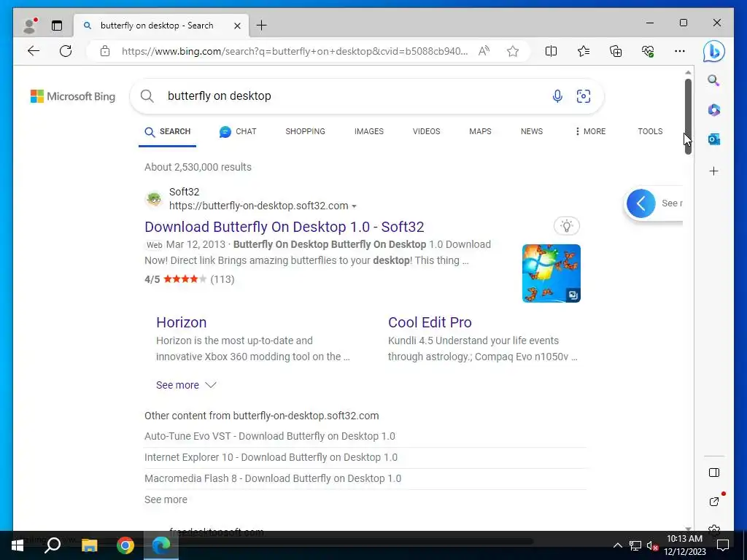747x560 pixels.
Task: Open Bing Copilot sidebar button
Action: (713, 52)
